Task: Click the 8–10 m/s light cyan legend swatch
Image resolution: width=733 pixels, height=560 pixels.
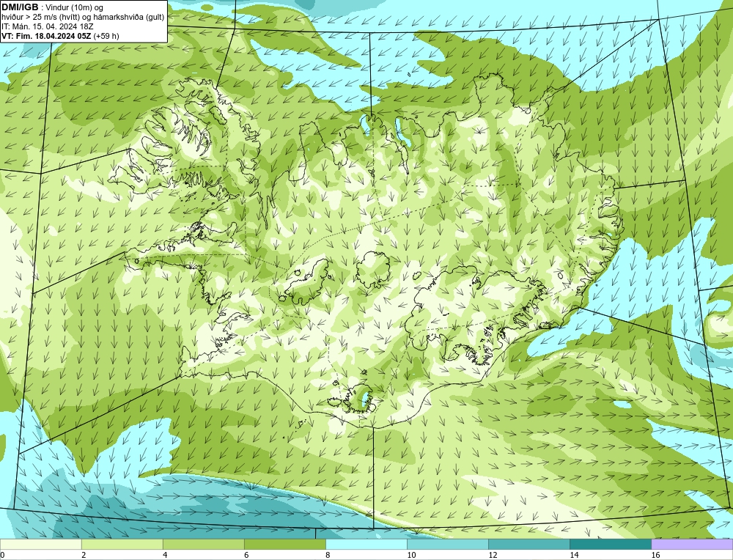Action: pos(366,544)
